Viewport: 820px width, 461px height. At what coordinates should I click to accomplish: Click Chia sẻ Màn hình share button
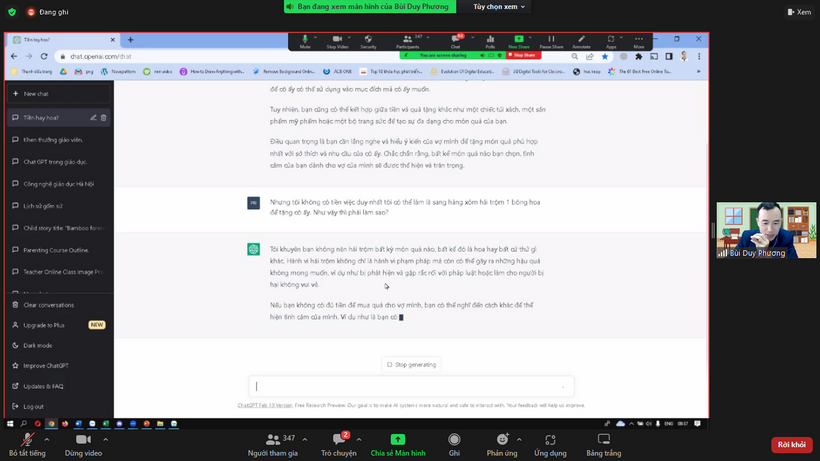(398, 444)
